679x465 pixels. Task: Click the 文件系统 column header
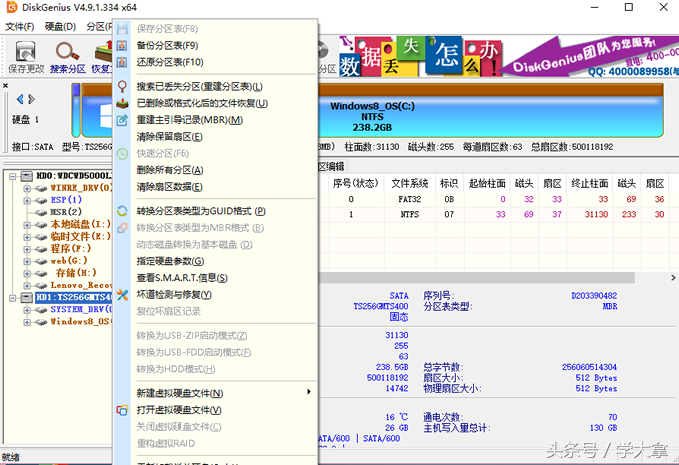pyautogui.click(x=410, y=184)
